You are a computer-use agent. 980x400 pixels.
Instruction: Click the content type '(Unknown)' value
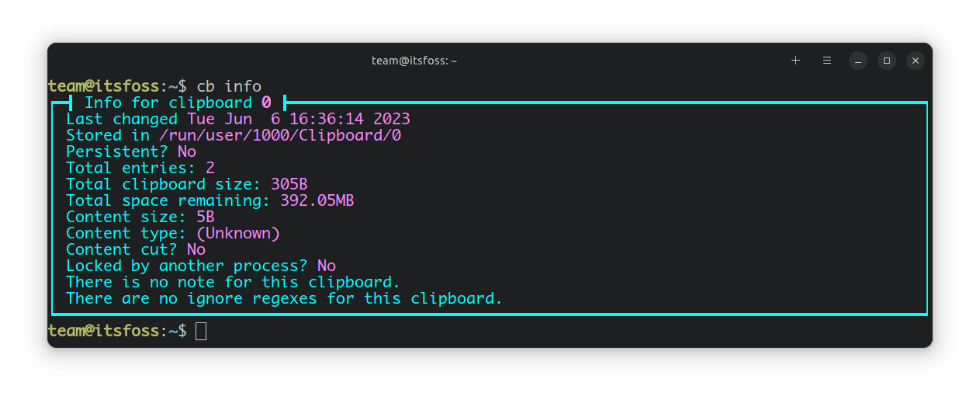237,233
